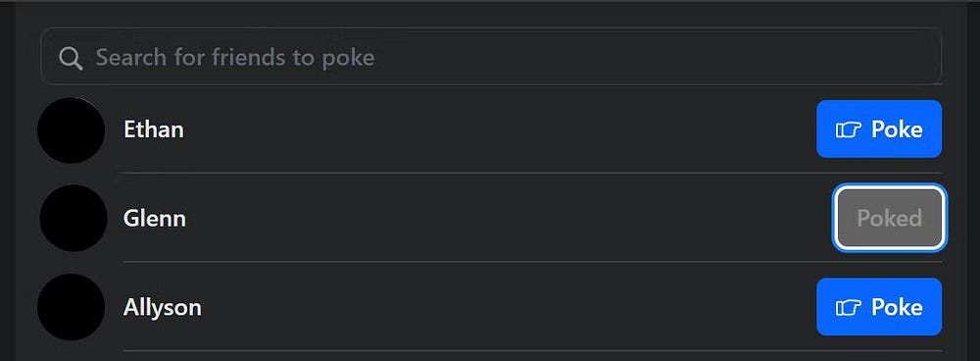Click the 'Poke' text label in Allyson's row
Screen dimensions: 980x361
click(897, 307)
